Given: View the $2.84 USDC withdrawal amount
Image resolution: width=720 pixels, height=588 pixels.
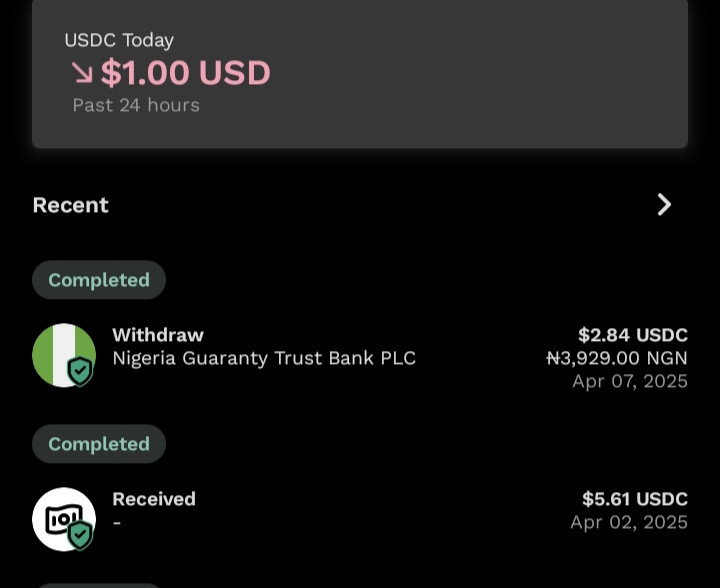Looking at the screenshot, I should [633, 335].
